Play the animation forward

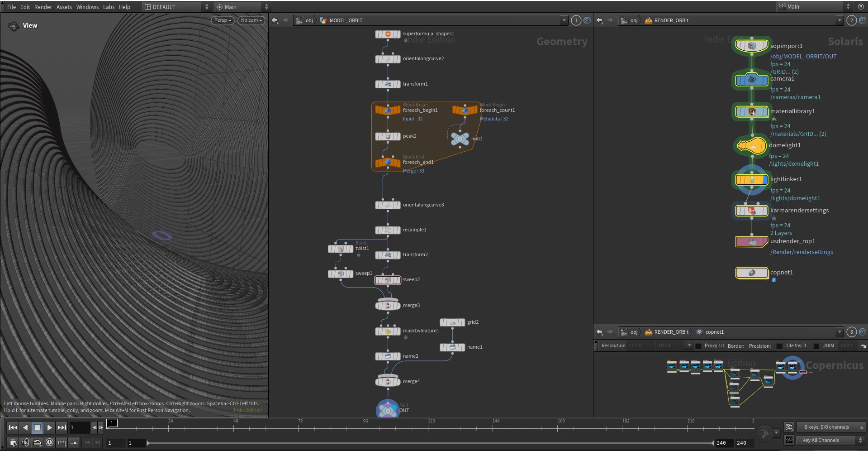coord(50,427)
